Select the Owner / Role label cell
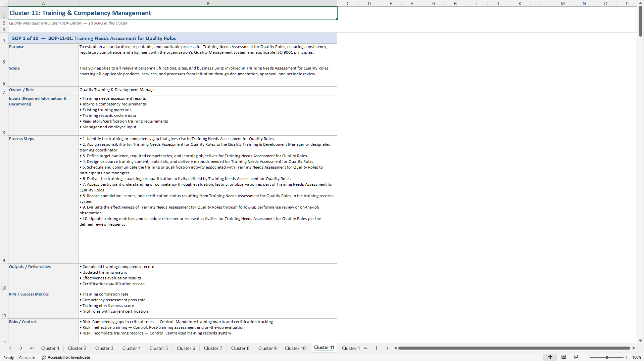This screenshot has height=361, width=644. [x=43, y=91]
